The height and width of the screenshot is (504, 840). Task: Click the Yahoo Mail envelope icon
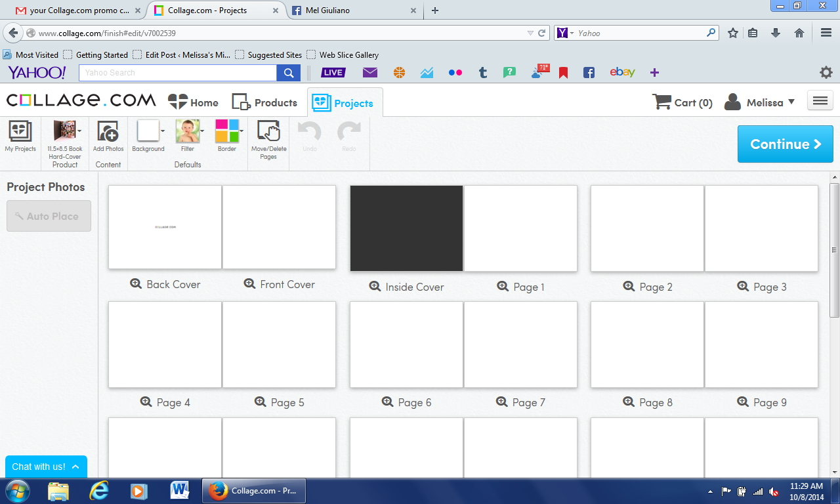pos(370,72)
